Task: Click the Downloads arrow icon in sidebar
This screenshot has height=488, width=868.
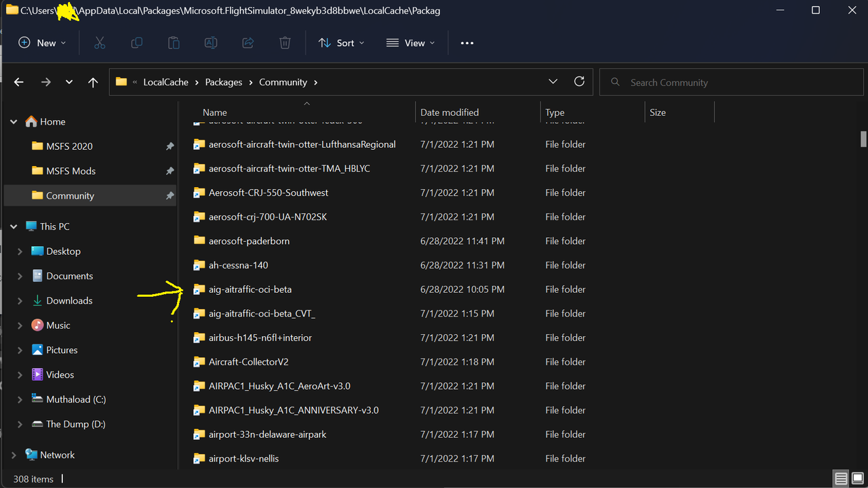Action: tap(37, 300)
